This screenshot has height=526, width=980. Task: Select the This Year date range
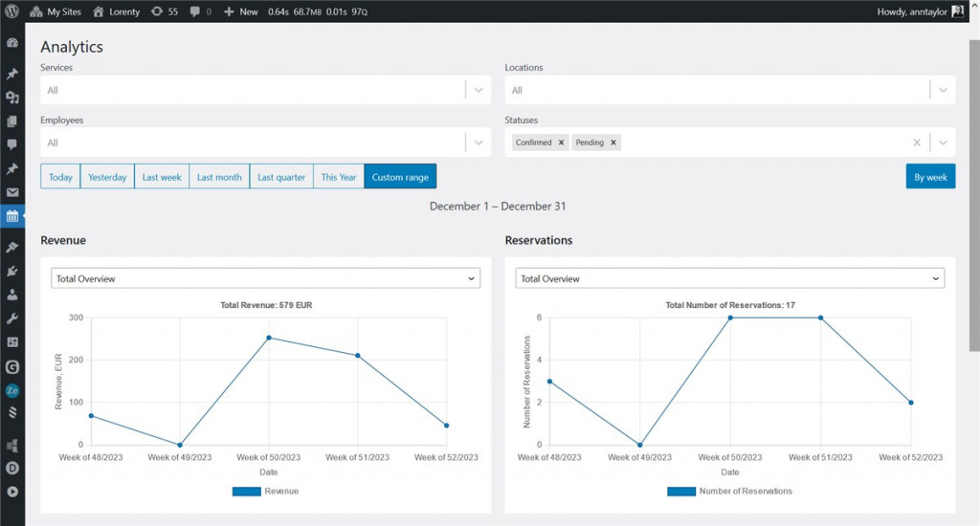(338, 177)
